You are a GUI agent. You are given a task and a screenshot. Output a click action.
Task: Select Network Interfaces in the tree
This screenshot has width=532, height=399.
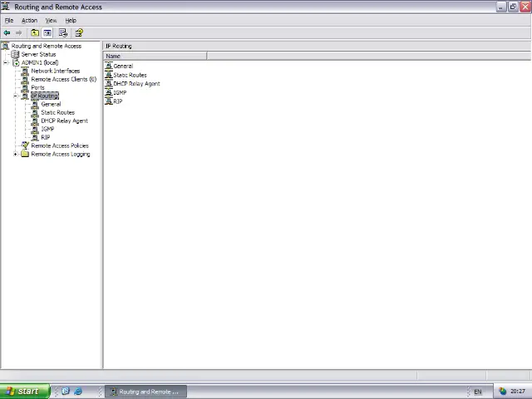pyautogui.click(x=56, y=71)
